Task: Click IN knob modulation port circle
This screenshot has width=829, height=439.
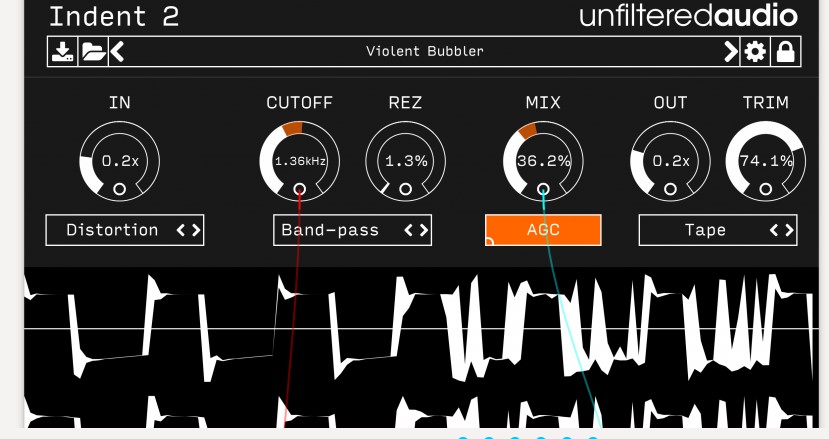Action: [119, 189]
